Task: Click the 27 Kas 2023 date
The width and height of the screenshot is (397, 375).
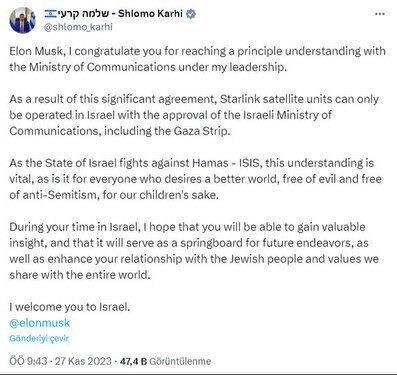Action: (83, 361)
